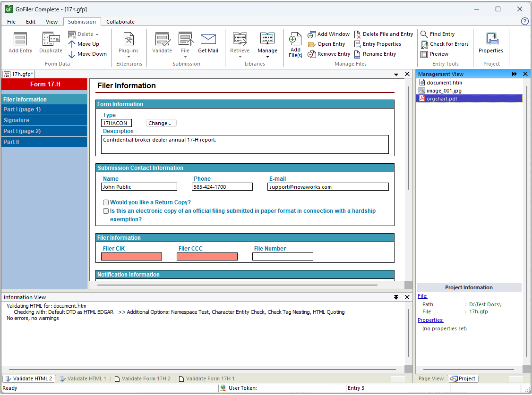
Task: Click the File Number input field
Action: click(283, 257)
